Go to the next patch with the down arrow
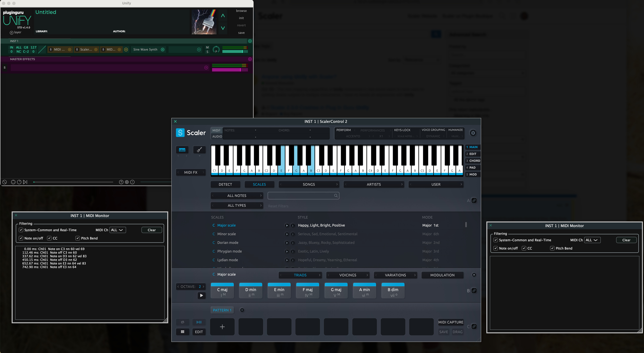The height and width of the screenshot is (353, 644). 223,28
